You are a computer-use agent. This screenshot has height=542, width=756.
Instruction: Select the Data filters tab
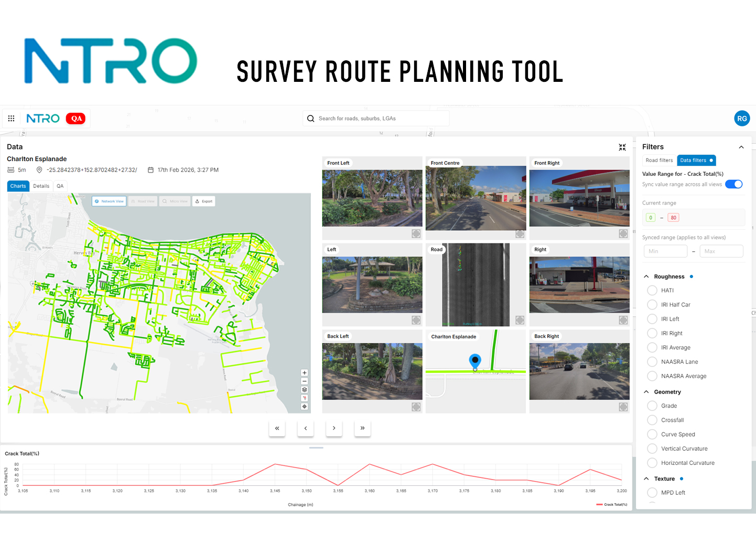coord(696,161)
